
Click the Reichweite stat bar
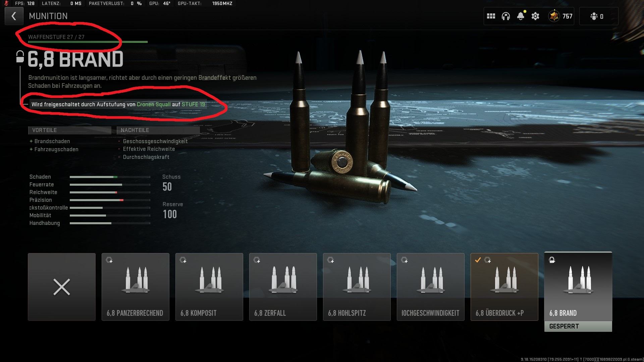point(110,192)
